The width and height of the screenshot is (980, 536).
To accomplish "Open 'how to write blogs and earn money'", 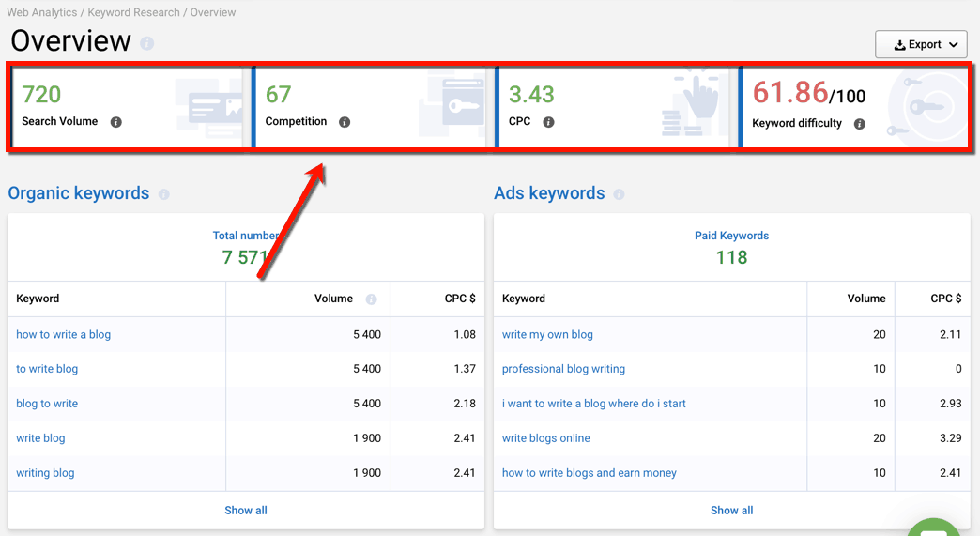I will pos(590,473).
